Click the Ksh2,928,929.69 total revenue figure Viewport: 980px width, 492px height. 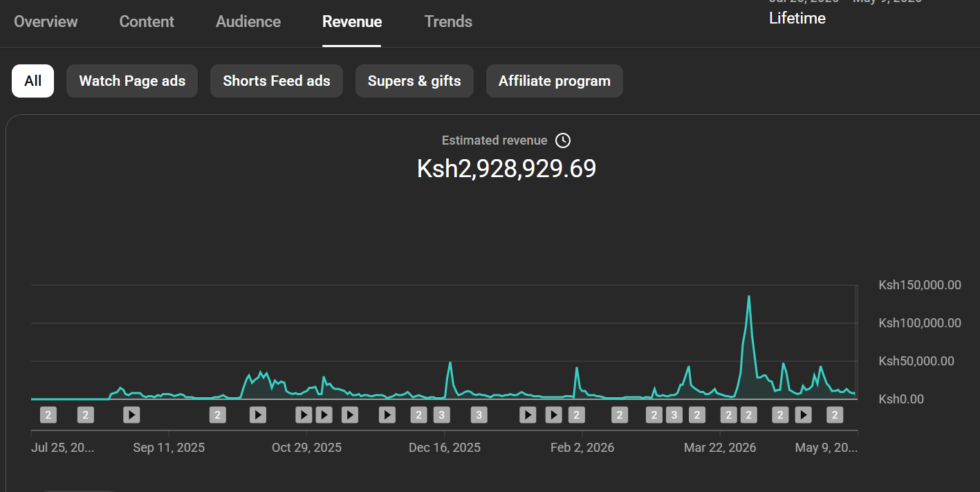(x=506, y=169)
